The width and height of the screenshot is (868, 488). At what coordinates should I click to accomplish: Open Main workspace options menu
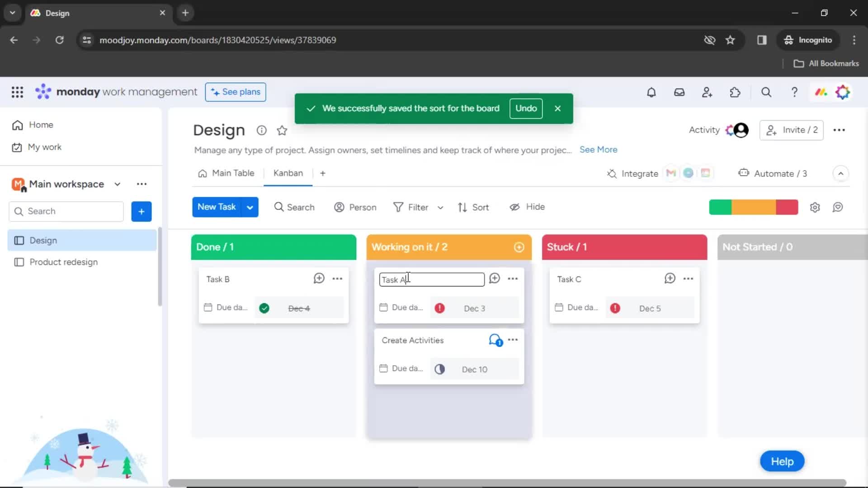pos(142,184)
